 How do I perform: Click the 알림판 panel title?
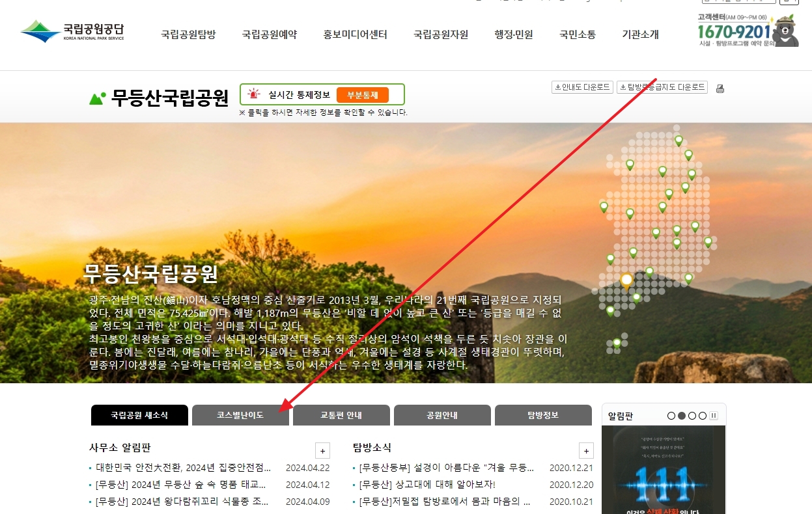click(x=621, y=416)
